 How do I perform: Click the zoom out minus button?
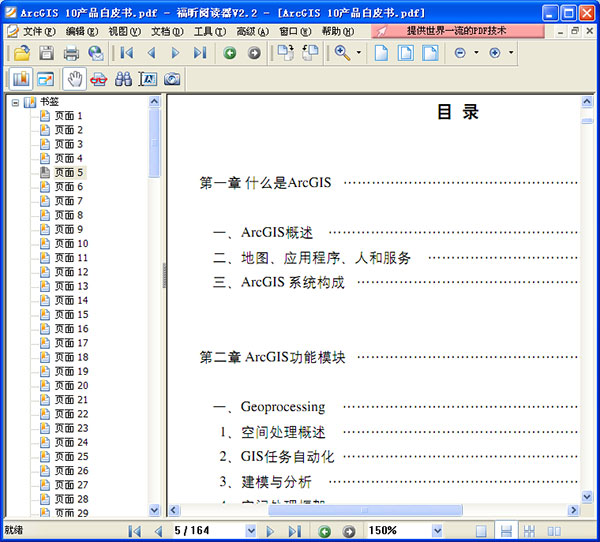pyautogui.click(x=460, y=53)
